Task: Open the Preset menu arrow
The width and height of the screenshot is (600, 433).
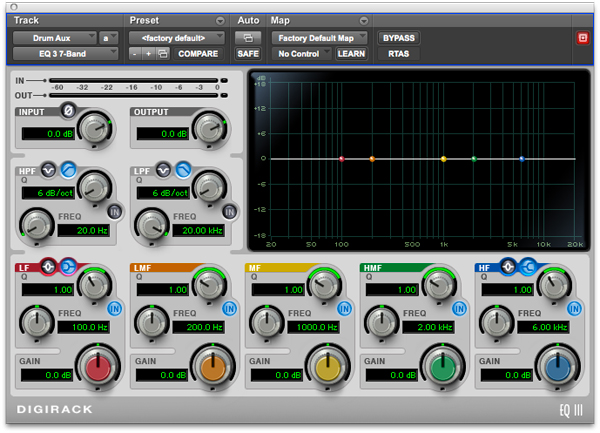Action: (220, 21)
